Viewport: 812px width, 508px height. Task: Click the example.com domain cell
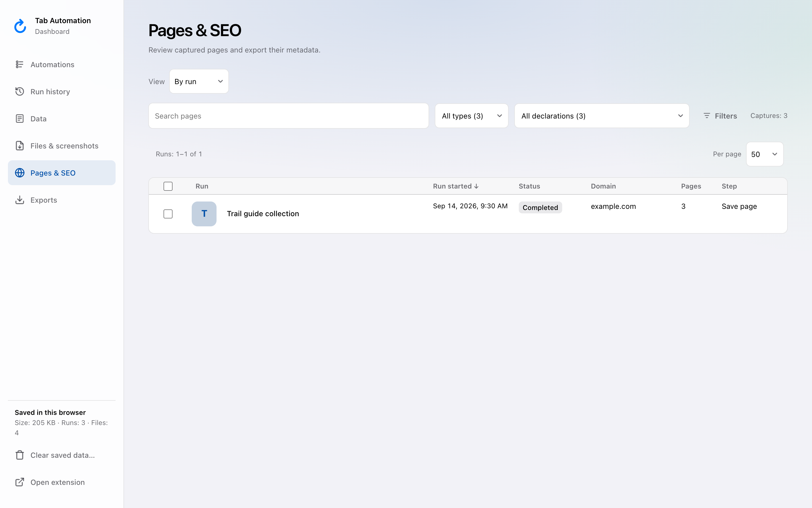[613, 206]
